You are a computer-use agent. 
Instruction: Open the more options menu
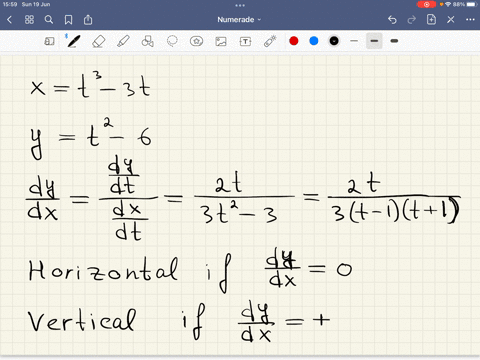(x=470, y=20)
